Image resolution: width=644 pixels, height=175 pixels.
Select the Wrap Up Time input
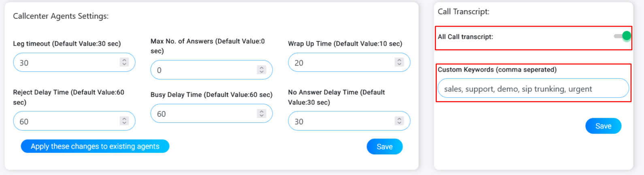(x=340, y=63)
